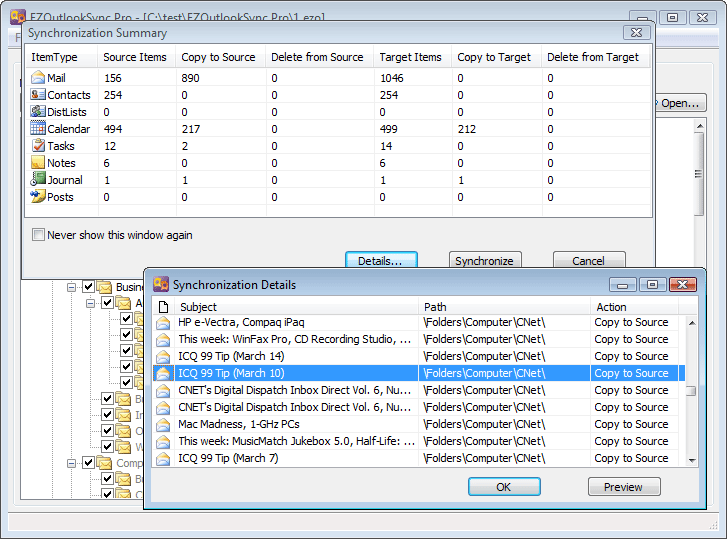Sort by Source Items column header

136,57
